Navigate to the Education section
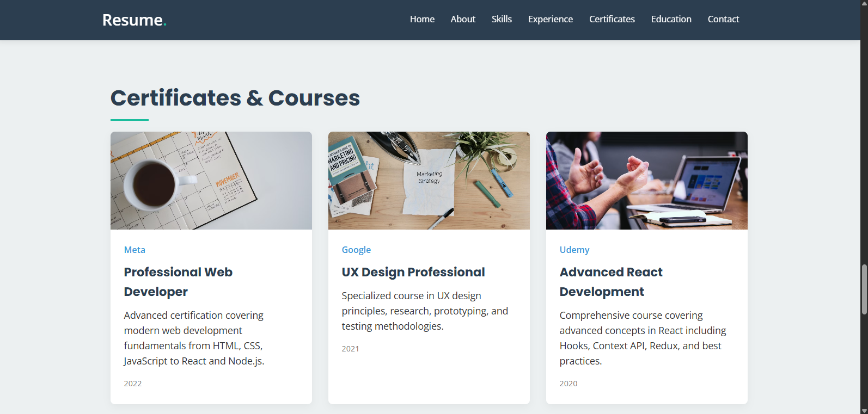The image size is (868, 414). pos(671,19)
